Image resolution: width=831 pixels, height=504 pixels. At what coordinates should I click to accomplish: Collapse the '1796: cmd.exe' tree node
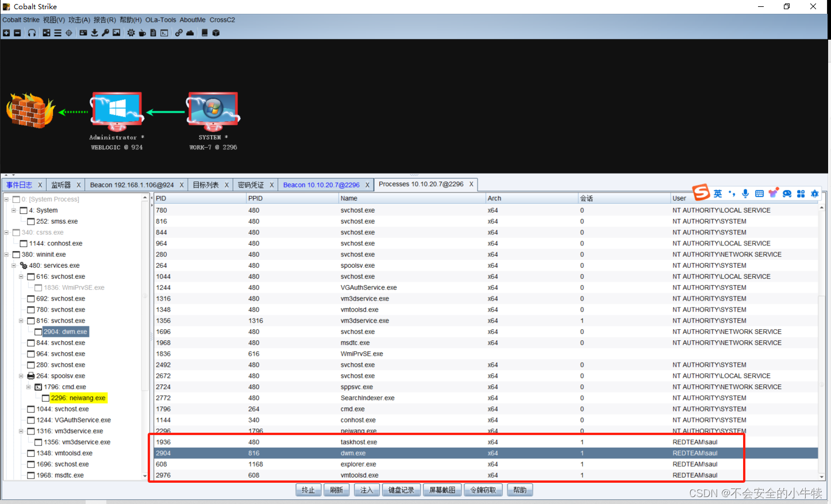[x=29, y=387]
